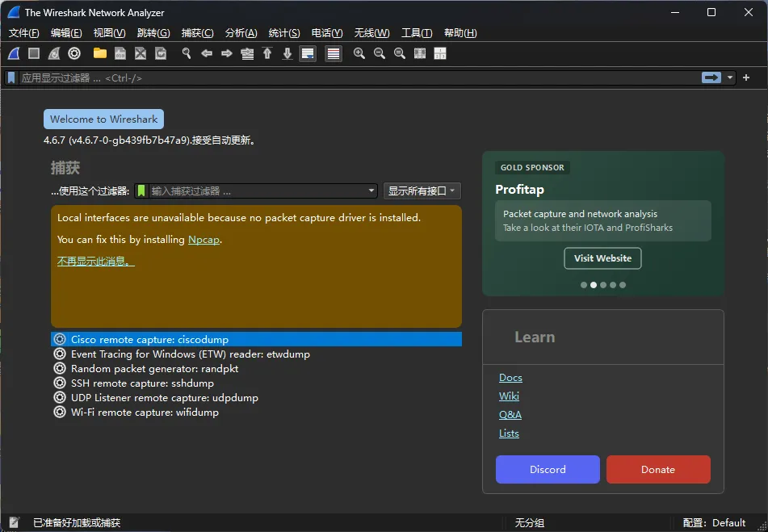Open the Lists link
The height and width of the screenshot is (532, 768).
tap(509, 434)
